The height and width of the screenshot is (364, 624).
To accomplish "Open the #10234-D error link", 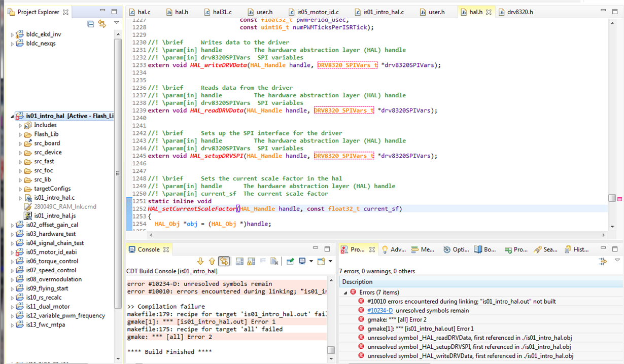I will coord(379,310).
